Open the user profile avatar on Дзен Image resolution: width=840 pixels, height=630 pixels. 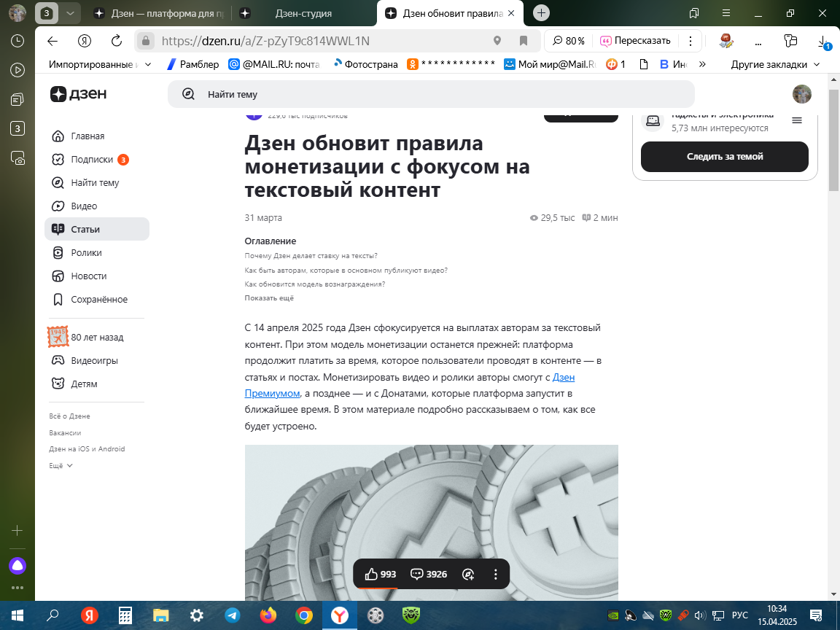coord(801,94)
